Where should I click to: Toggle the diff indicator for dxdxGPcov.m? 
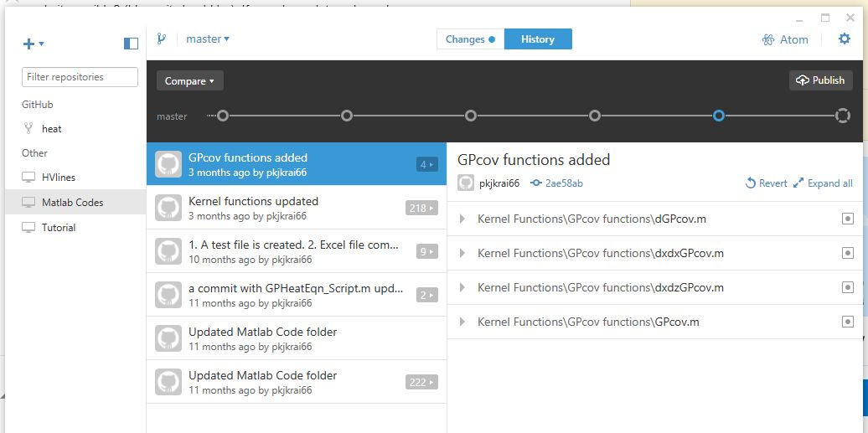point(848,253)
